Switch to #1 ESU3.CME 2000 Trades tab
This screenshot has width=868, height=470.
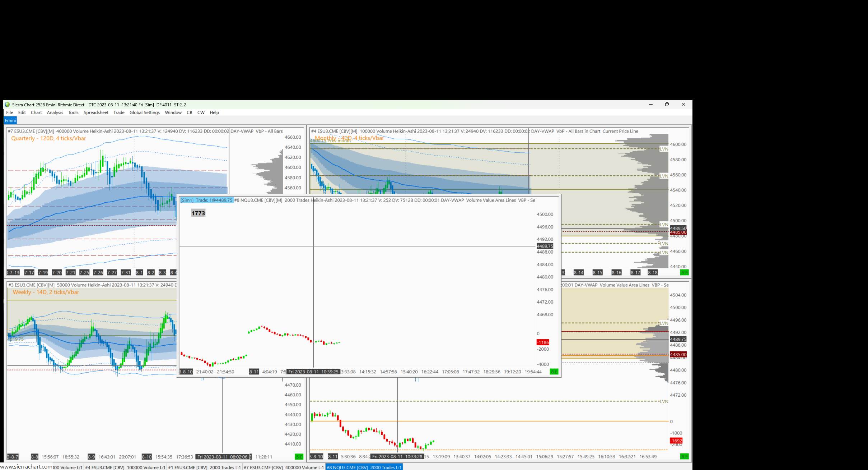click(x=204, y=467)
